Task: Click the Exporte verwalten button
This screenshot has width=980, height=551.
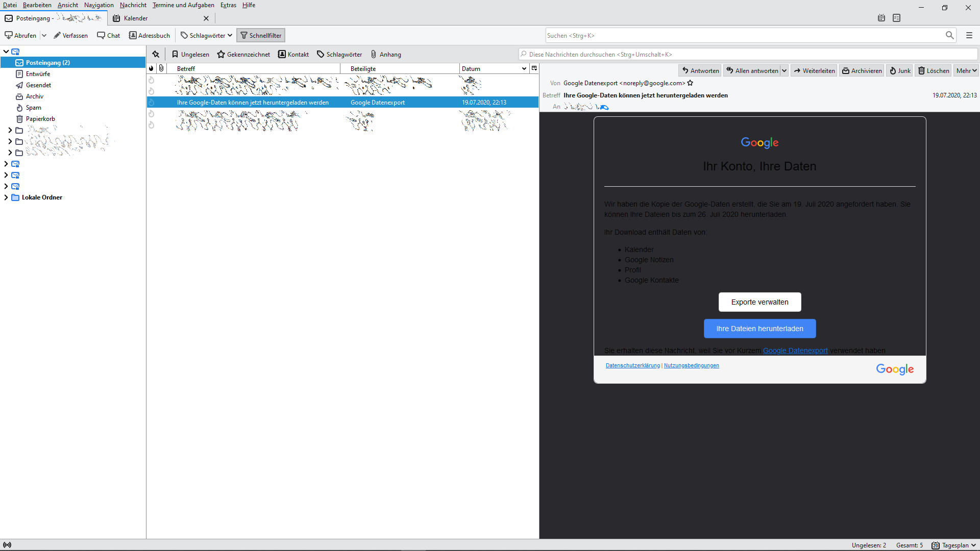Action: (x=759, y=302)
